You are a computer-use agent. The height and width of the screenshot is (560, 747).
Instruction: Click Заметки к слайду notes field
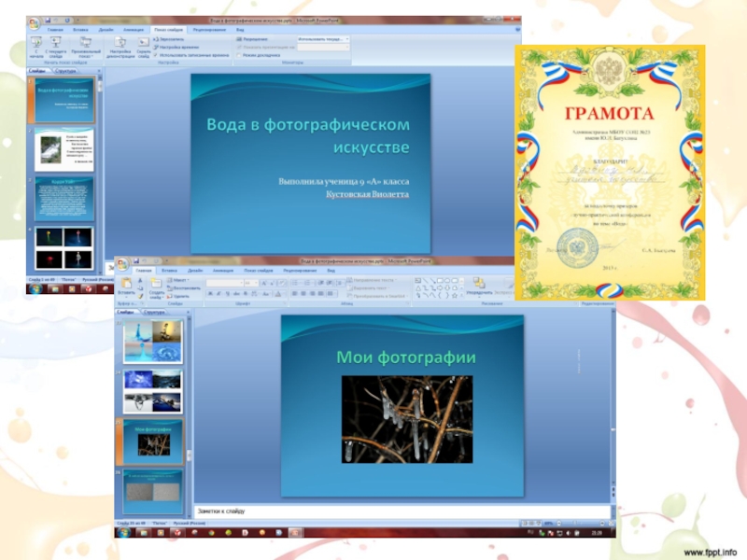click(x=402, y=511)
